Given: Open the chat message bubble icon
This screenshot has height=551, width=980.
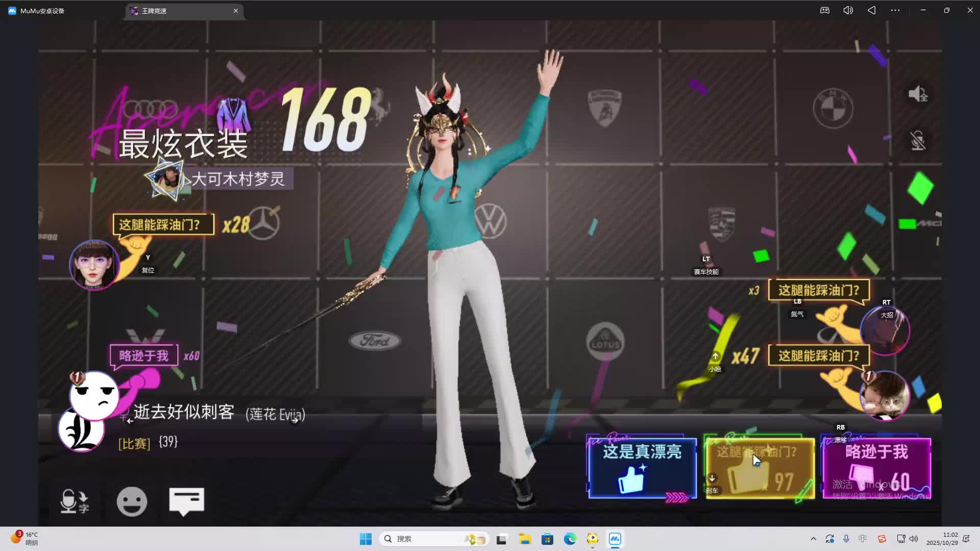Looking at the screenshot, I should pyautogui.click(x=186, y=501).
